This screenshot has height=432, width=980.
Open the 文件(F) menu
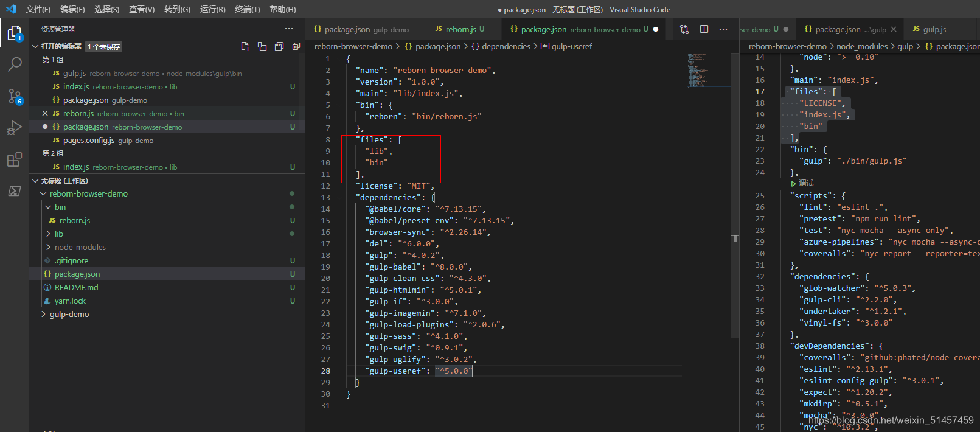point(38,9)
